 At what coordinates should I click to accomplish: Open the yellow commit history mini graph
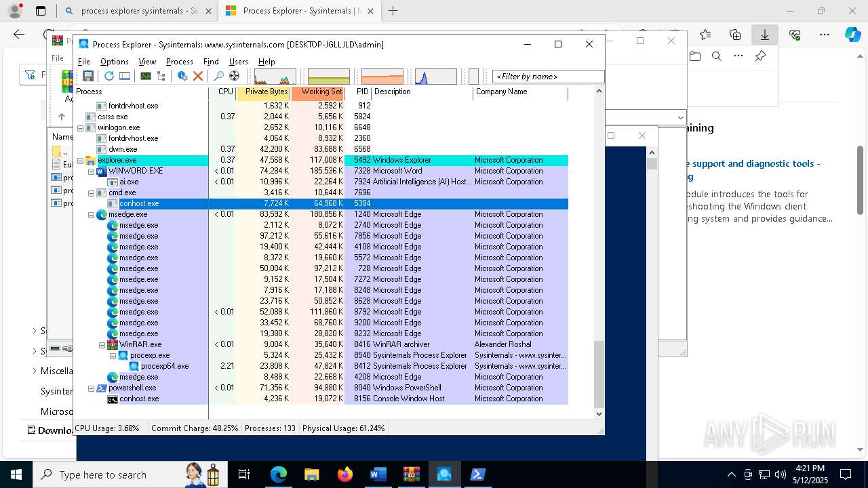[329, 77]
